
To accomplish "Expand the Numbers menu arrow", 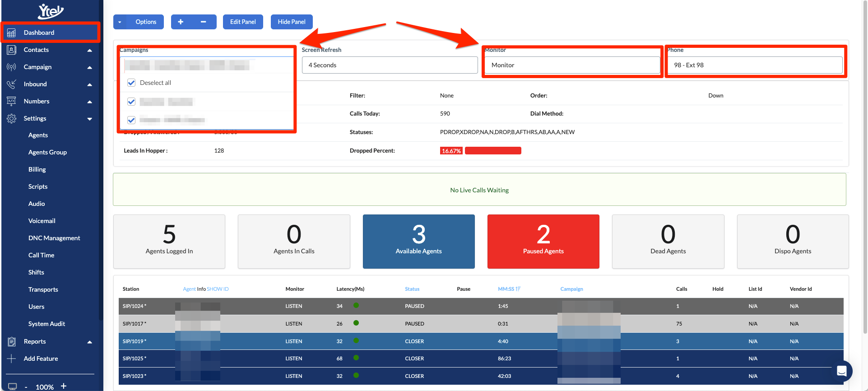I will (89, 102).
